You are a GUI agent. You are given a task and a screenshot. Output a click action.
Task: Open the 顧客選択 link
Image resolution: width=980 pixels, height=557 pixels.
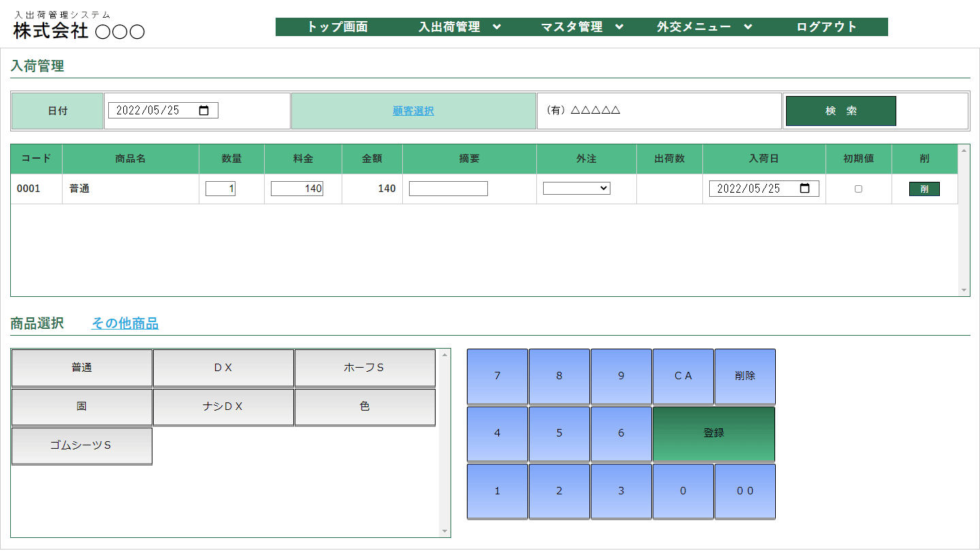413,111
